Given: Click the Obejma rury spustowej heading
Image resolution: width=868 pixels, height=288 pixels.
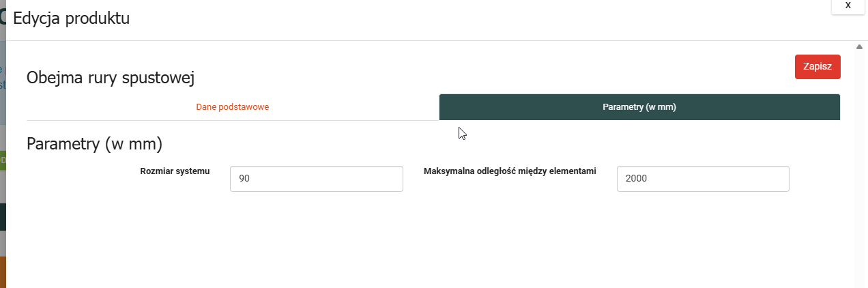Looking at the screenshot, I should pos(111,78).
